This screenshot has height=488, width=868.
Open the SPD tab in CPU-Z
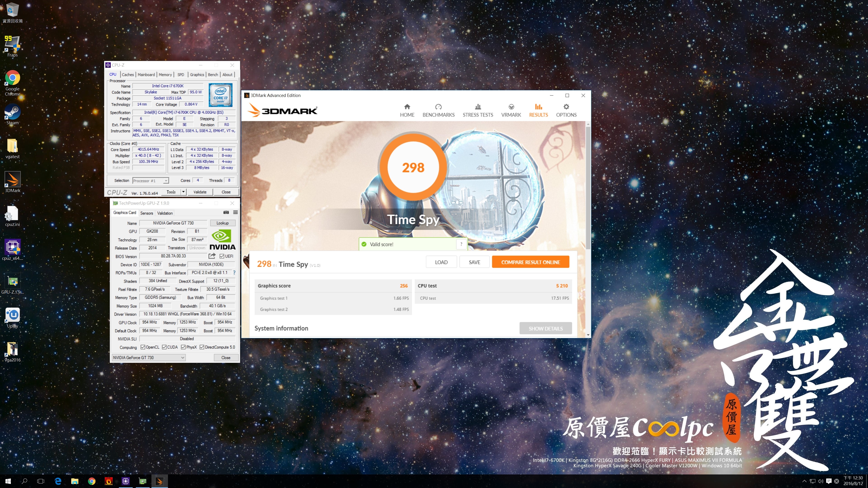click(x=181, y=75)
